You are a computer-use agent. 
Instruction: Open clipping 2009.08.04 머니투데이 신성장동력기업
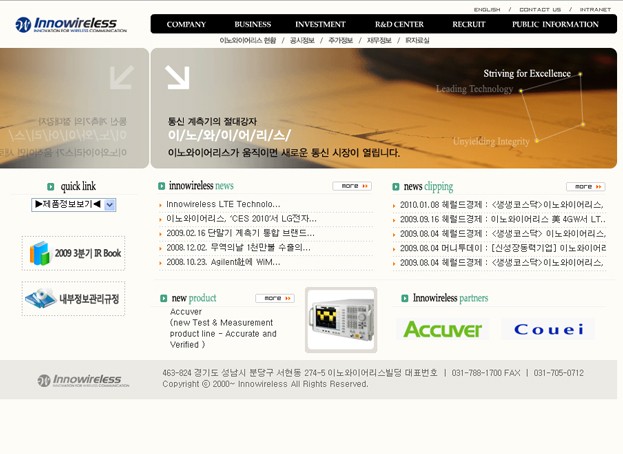point(503,248)
